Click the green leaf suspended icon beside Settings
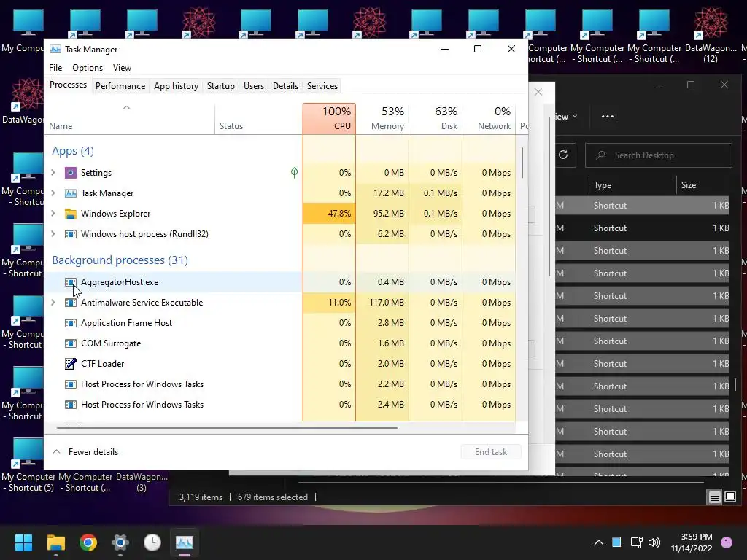747x560 pixels. 295,173
